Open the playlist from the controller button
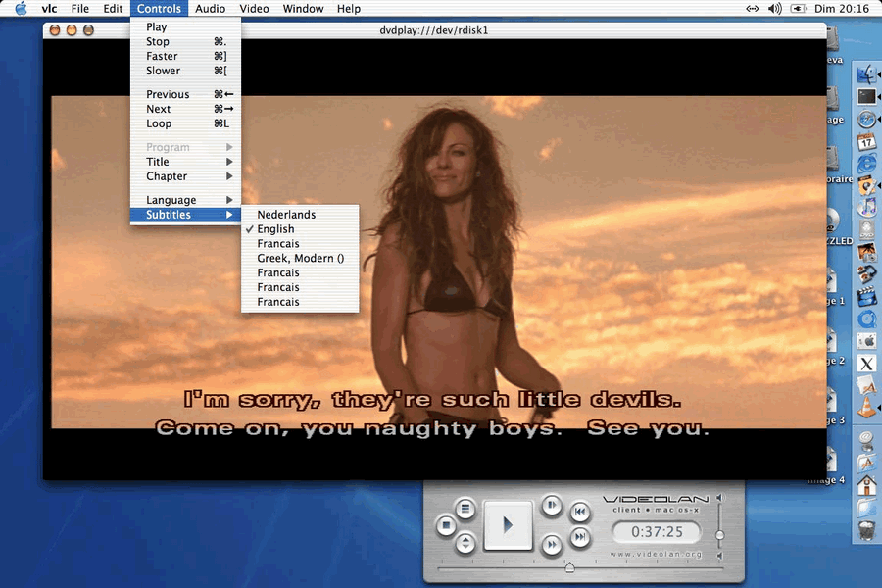Viewport: 882px width, 588px height. pyautogui.click(x=465, y=509)
